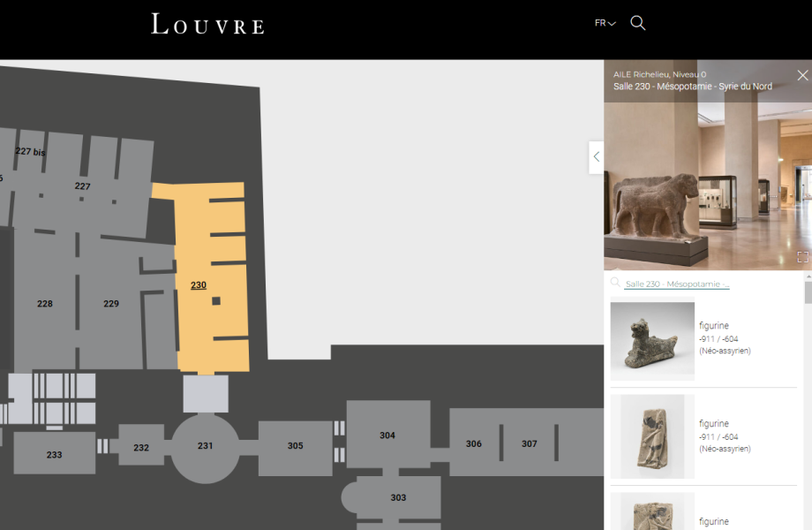812x530 pixels.
Task: Expand room photo to fullscreen
Action: 802,257
